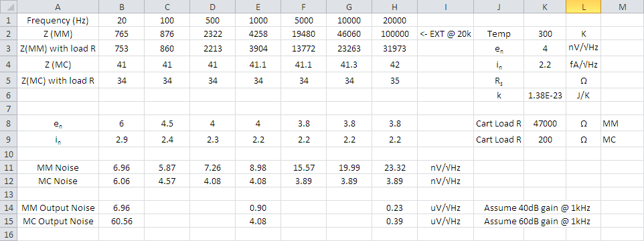Select temperature value 300
Viewport: 644px width, 241px height.
click(545, 34)
